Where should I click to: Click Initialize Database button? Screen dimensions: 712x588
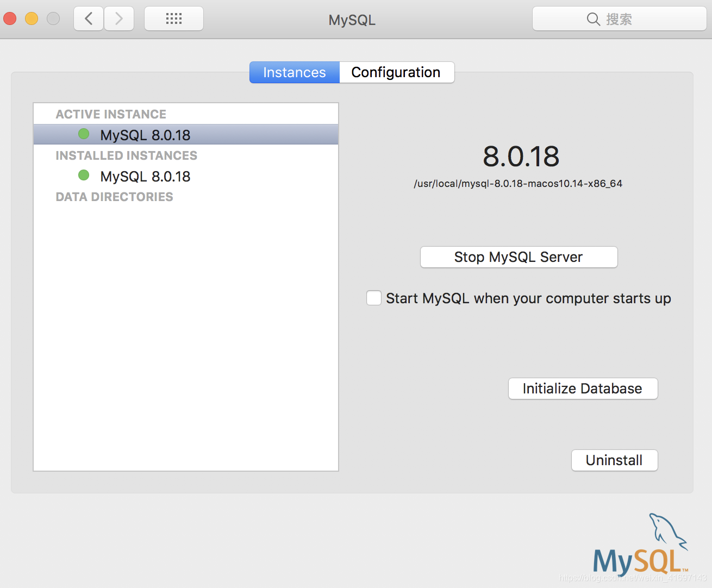point(583,389)
